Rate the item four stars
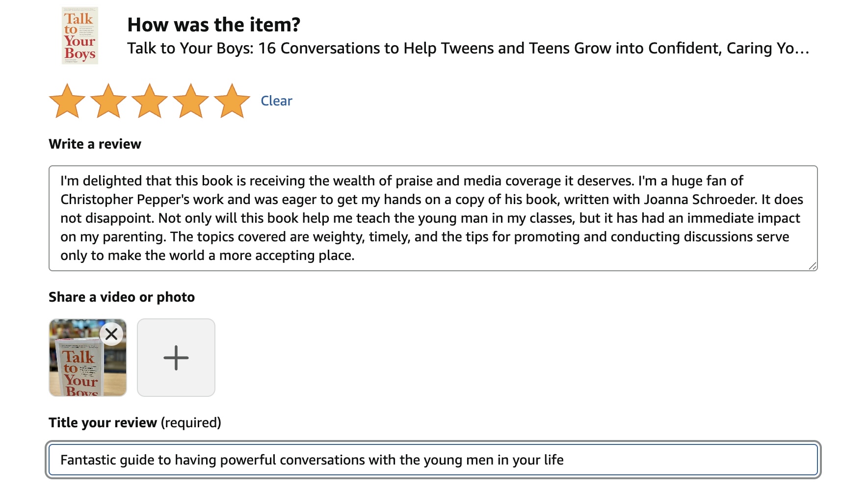868x493 pixels. [191, 101]
